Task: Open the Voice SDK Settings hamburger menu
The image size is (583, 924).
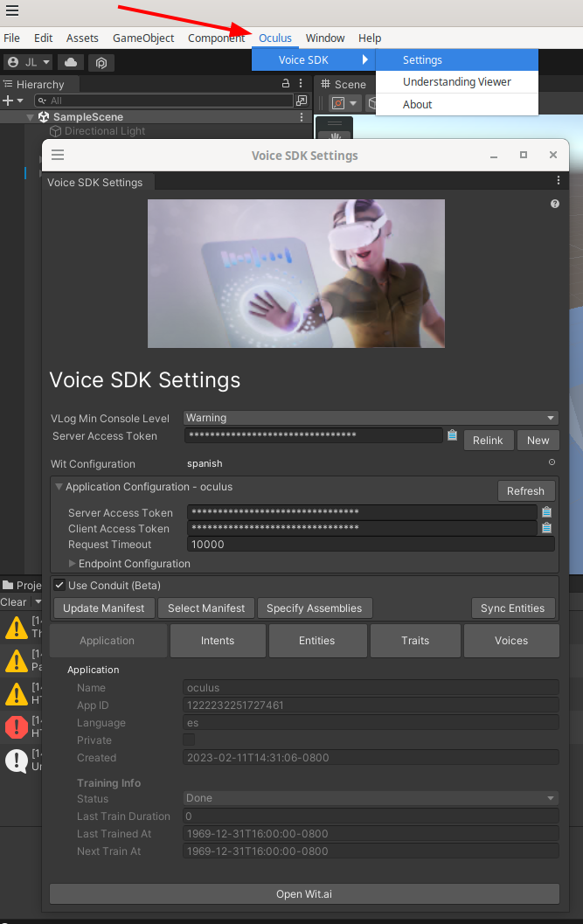Action: click(x=58, y=155)
